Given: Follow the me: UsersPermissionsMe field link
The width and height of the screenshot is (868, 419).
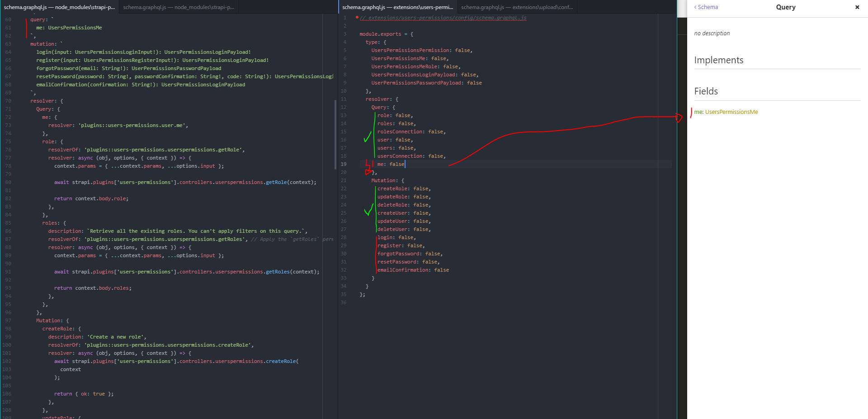Looking at the screenshot, I should [726, 112].
